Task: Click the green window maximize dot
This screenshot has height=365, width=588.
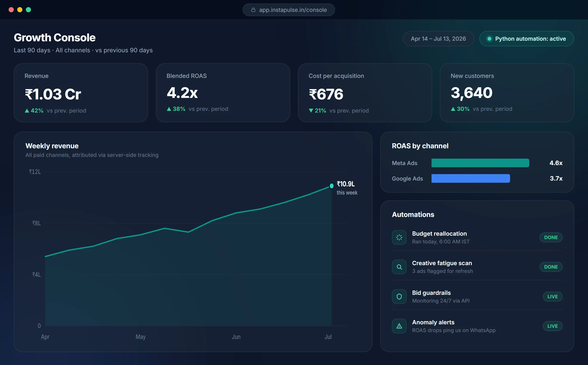Action: point(28,10)
